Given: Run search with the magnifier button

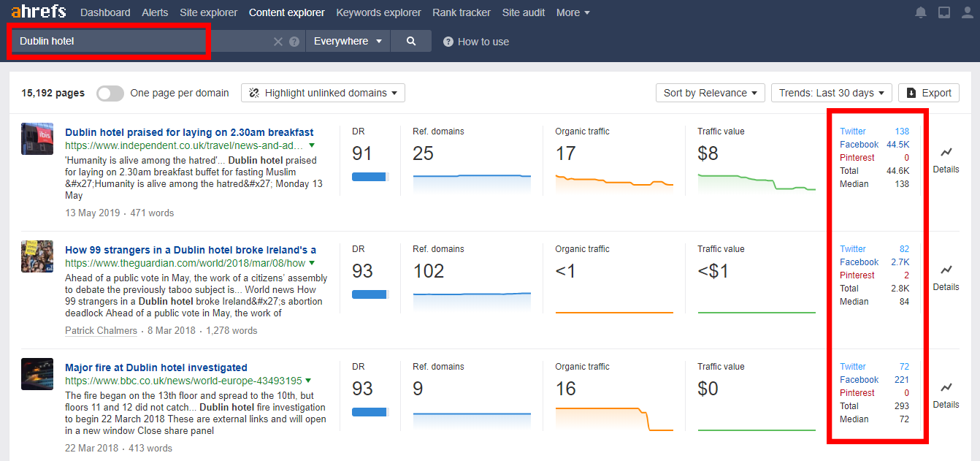Looking at the screenshot, I should point(411,42).
